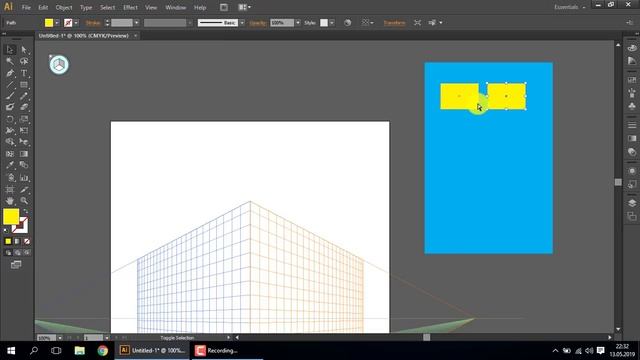Select the Magic Wand tool
Image resolution: width=640 pixels, height=360 pixels.
point(10,61)
